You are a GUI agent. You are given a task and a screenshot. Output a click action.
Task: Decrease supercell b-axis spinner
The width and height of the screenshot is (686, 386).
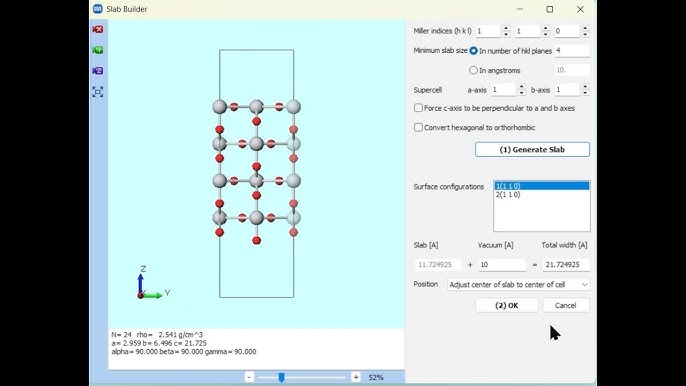(x=585, y=93)
